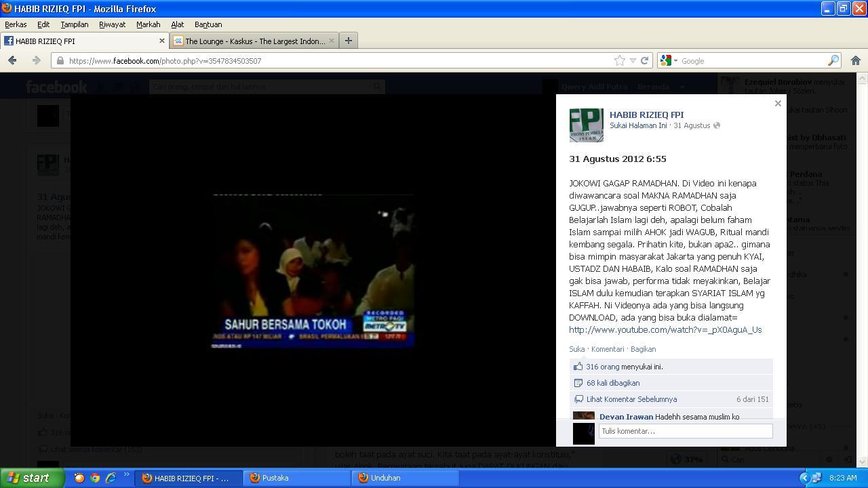Open the Bantuan menu
Screen dimensions: 868x488
click(208, 24)
